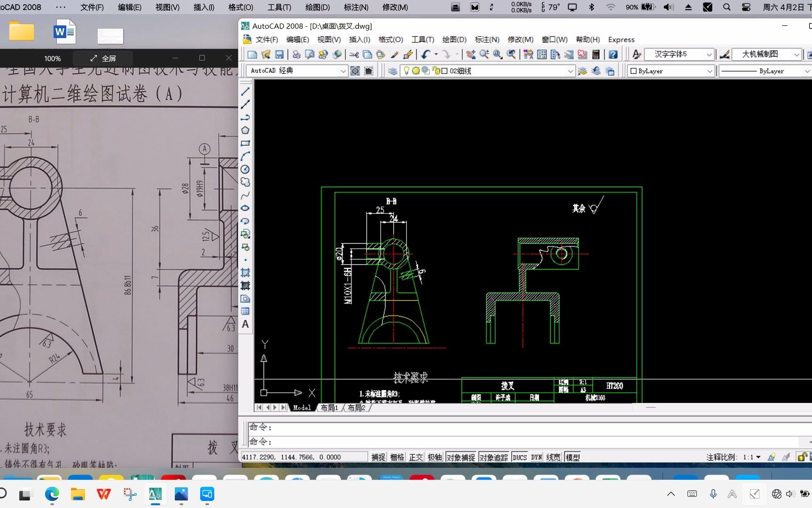Image resolution: width=812 pixels, height=508 pixels.
Task: Select the Polyline tool
Action: (245, 117)
